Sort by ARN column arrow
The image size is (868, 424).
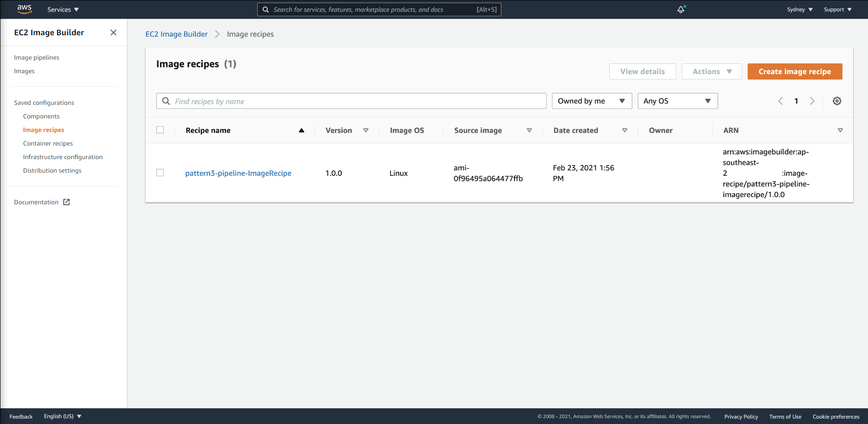pos(840,130)
